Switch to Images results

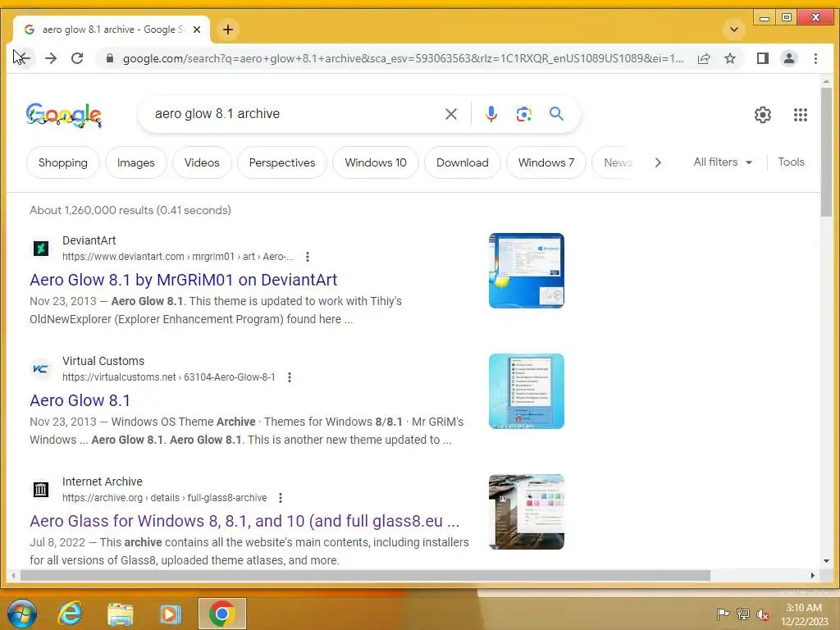pyautogui.click(x=135, y=162)
